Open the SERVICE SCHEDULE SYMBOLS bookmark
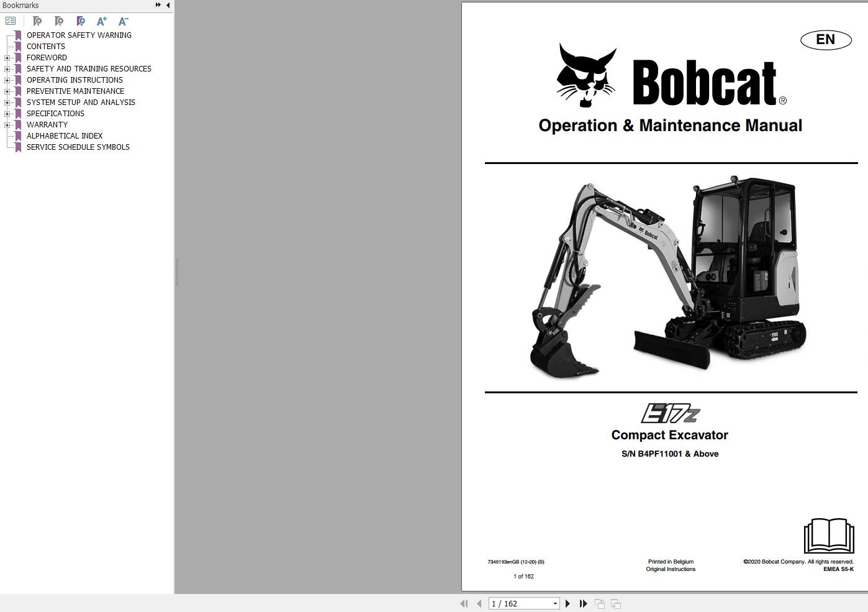This screenshot has height=612, width=868. pyautogui.click(x=78, y=147)
